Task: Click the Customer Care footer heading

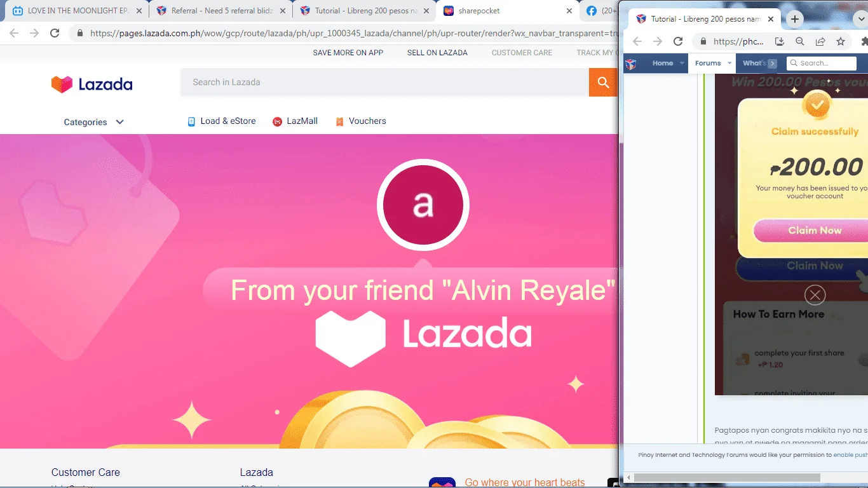Action: (x=85, y=472)
